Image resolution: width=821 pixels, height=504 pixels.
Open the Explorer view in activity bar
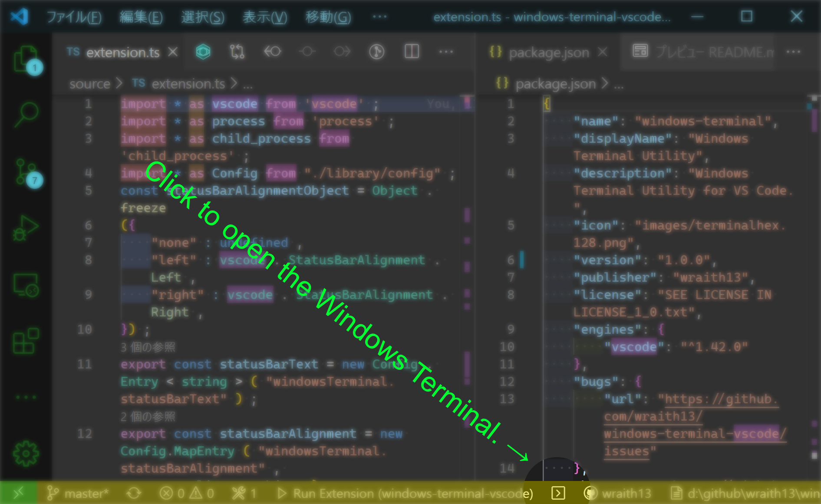[26, 59]
